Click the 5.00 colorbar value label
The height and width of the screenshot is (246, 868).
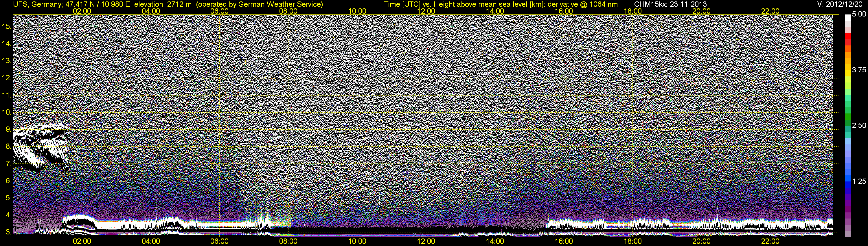pos(859,14)
